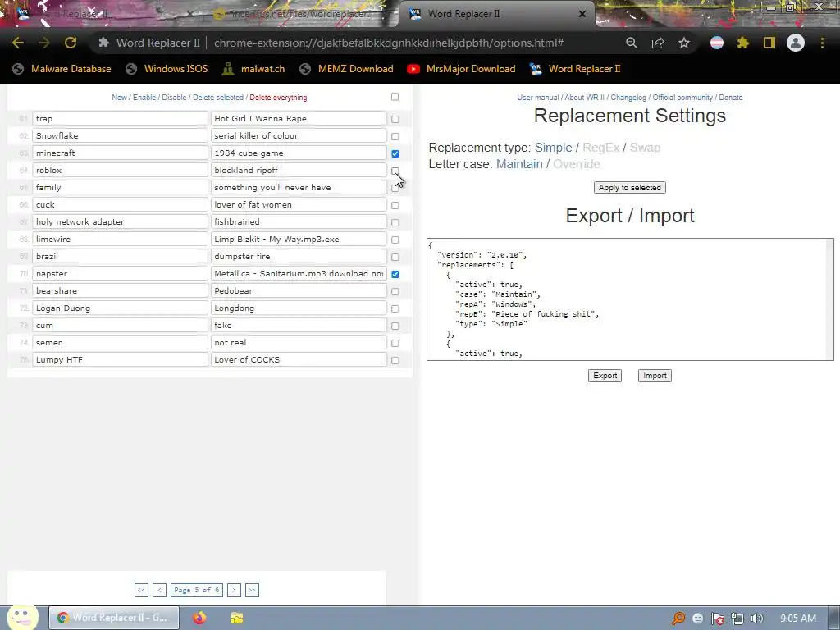Click the Export button
Screen dimensions: 840x630
click(x=605, y=376)
